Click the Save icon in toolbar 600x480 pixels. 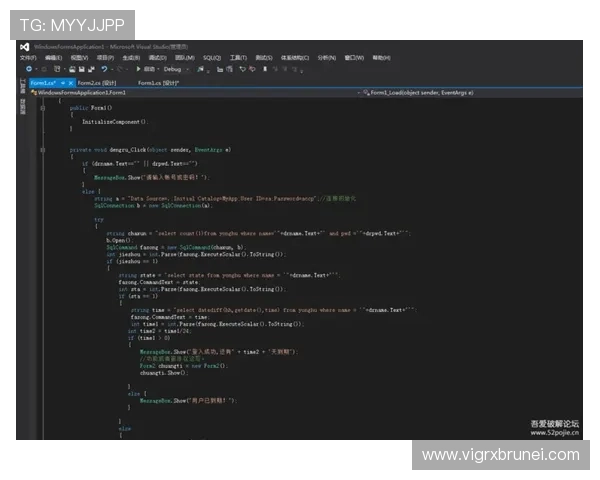coord(81,69)
